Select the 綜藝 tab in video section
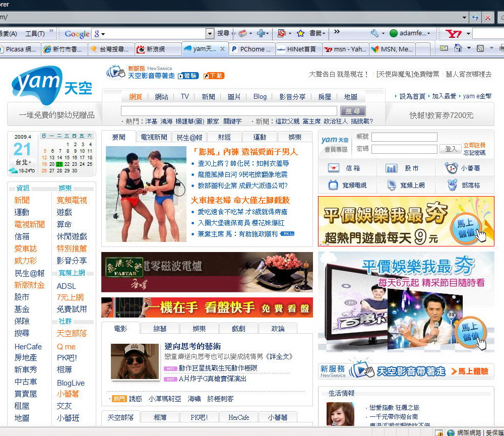This screenshot has height=436, width=504. 160,329
